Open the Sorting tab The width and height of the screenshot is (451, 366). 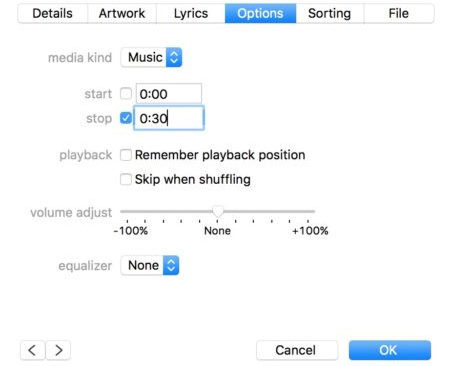(330, 13)
